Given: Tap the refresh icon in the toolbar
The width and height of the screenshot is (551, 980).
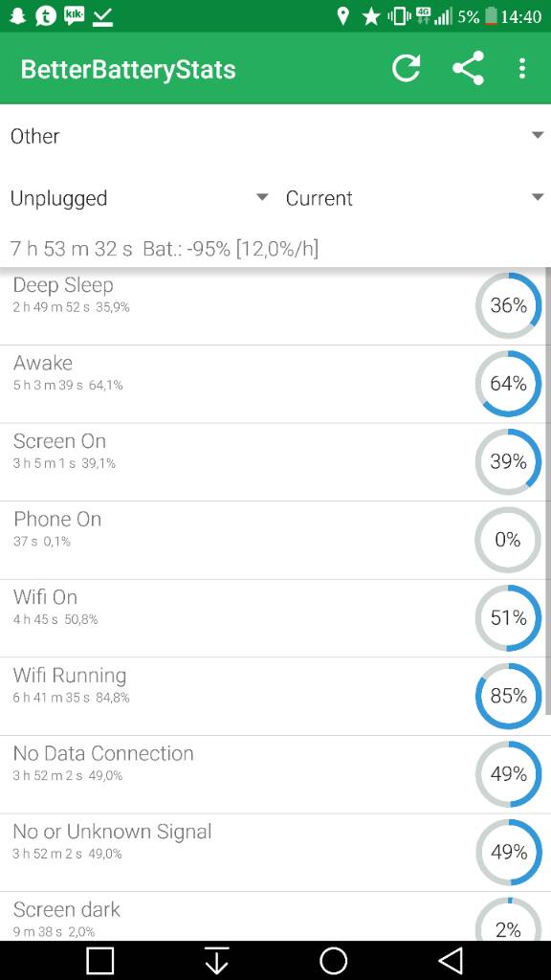Looking at the screenshot, I should point(406,68).
